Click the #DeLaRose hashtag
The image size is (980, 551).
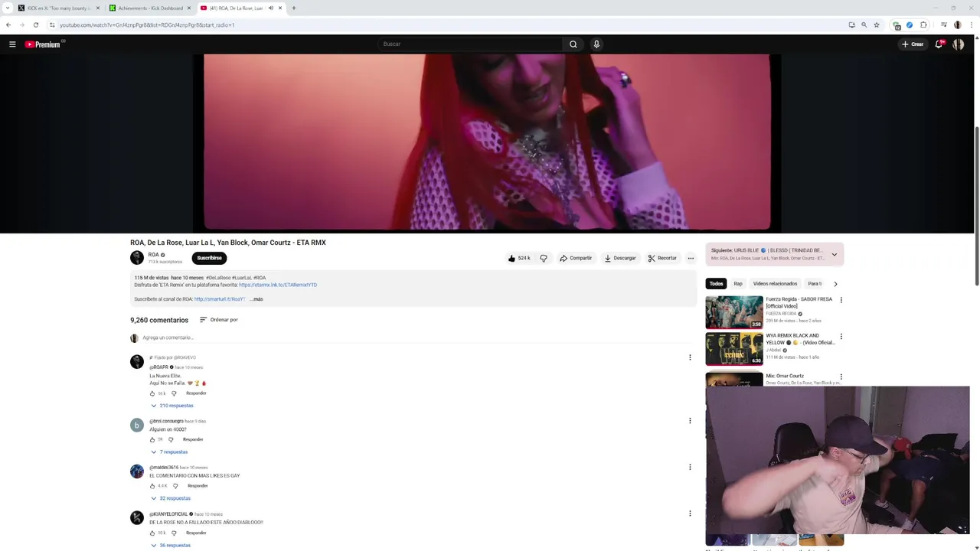(x=218, y=278)
